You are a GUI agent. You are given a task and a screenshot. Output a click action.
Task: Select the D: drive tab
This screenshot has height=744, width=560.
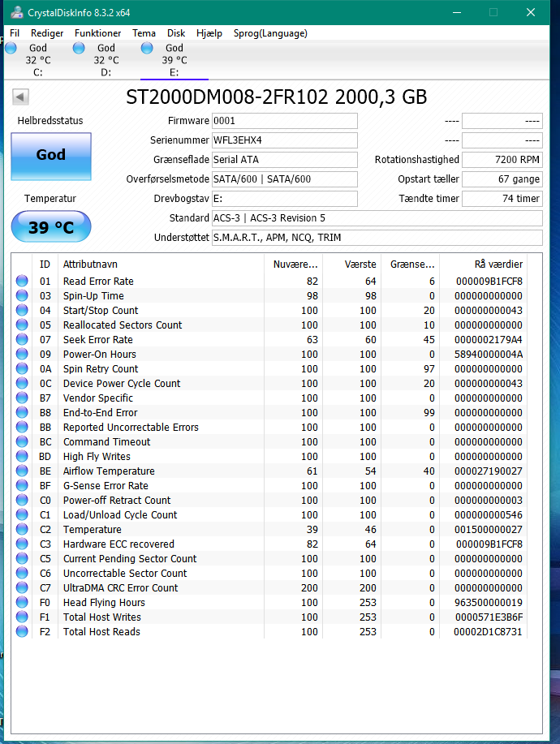106,60
